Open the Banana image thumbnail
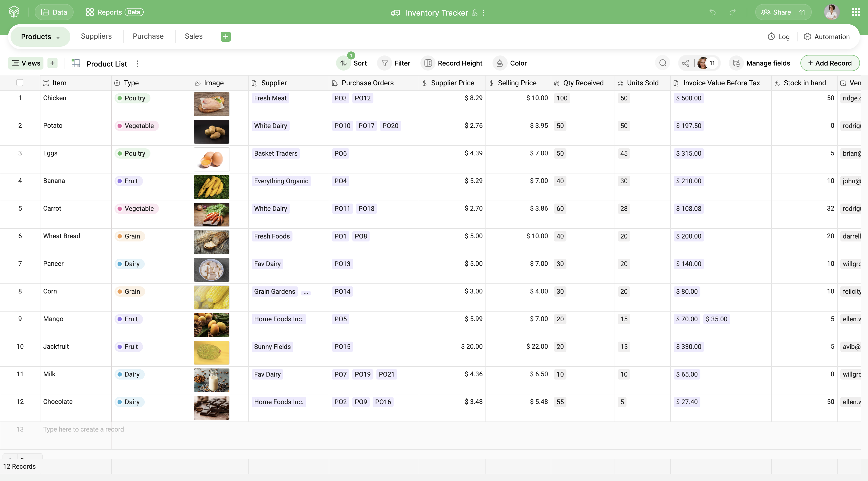This screenshot has width=868, height=481. point(211,187)
